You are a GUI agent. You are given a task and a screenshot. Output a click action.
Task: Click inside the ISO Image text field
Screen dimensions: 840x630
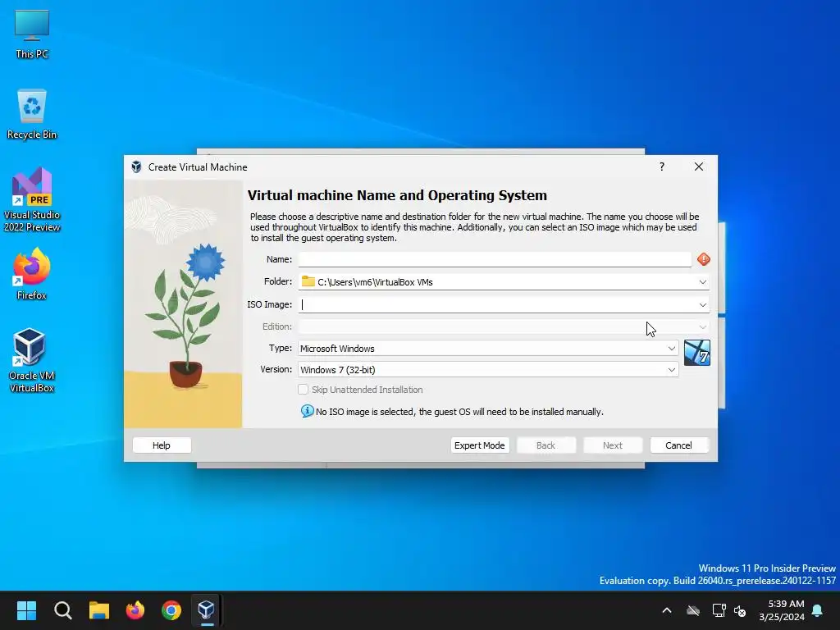496,304
